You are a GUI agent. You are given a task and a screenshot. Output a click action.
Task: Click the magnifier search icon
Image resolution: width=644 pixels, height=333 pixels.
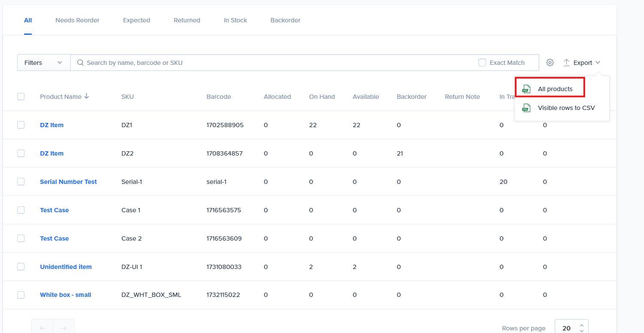click(80, 63)
